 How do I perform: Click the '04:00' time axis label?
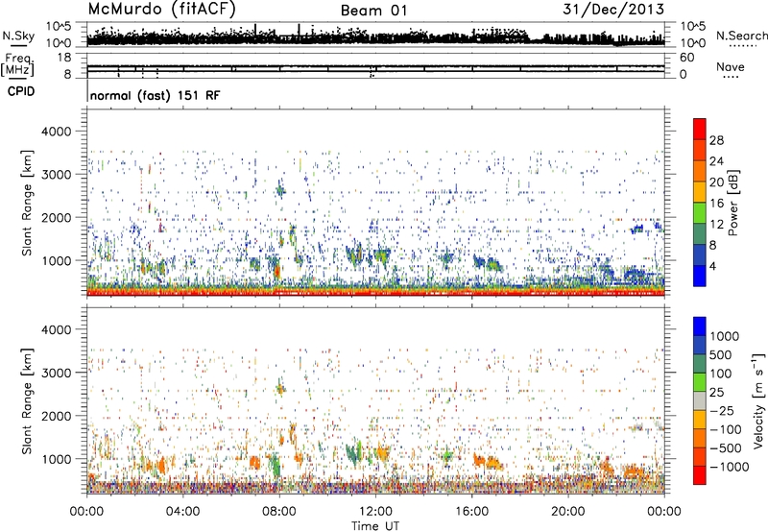point(182,512)
